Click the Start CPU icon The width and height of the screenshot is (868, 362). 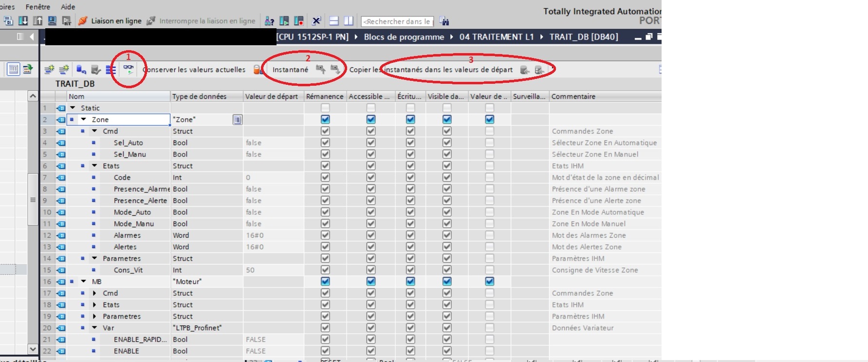click(284, 21)
